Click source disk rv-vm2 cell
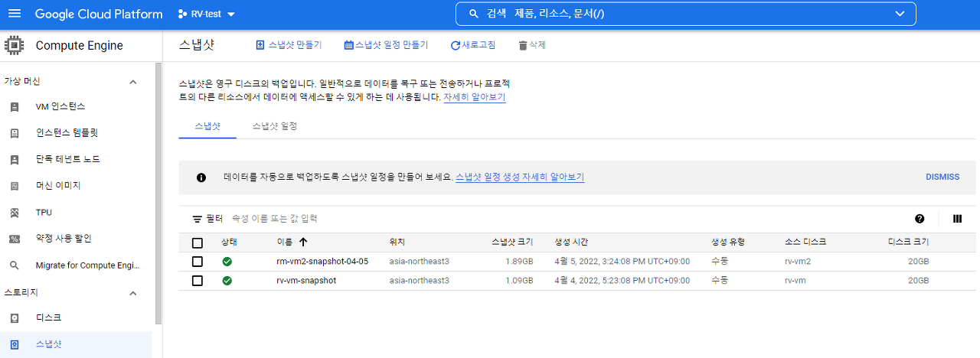Image resolution: width=980 pixels, height=358 pixels. 798,262
